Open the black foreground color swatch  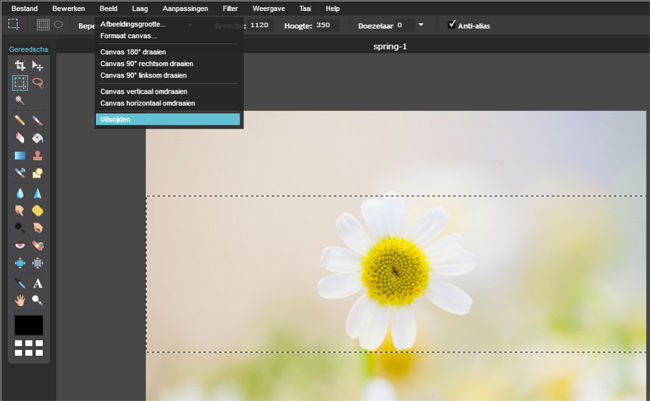(29, 325)
